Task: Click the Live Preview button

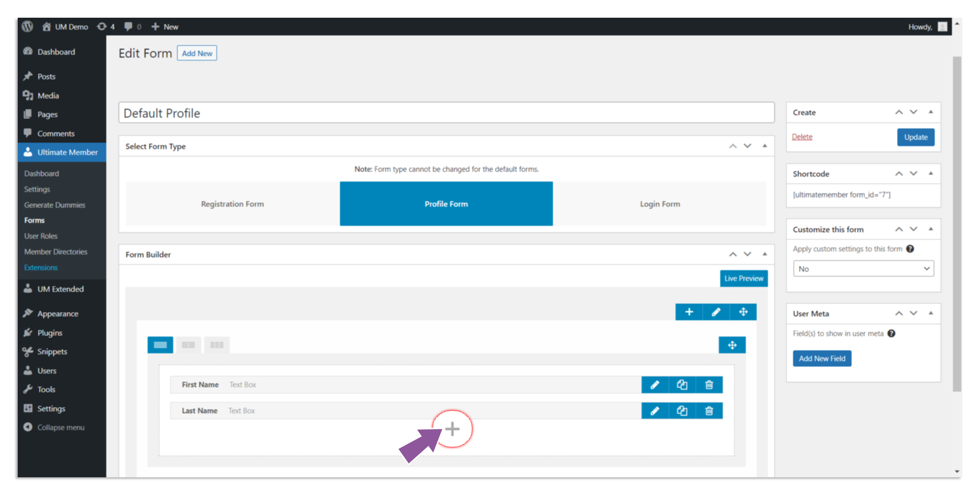Action: tap(743, 278)
